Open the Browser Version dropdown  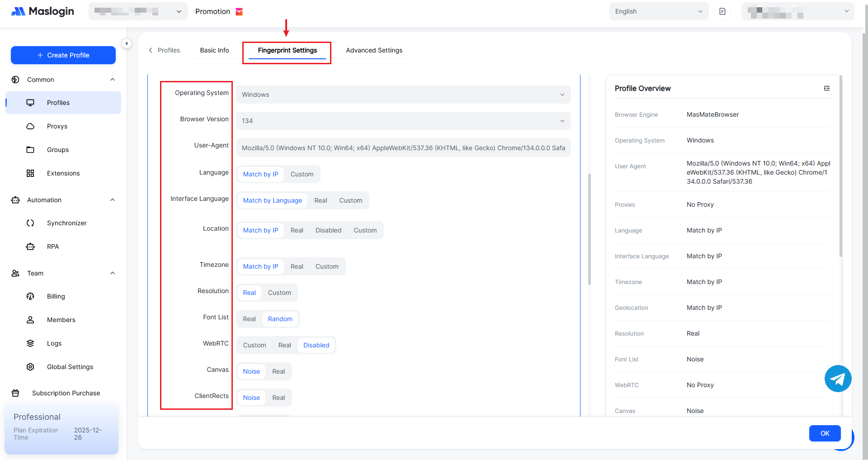pos(403,121)
